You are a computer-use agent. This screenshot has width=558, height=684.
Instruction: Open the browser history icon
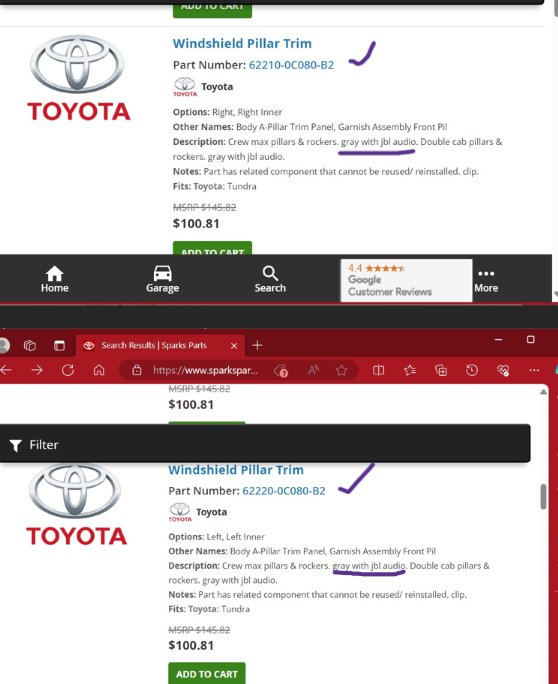click(x=472, y=370)
